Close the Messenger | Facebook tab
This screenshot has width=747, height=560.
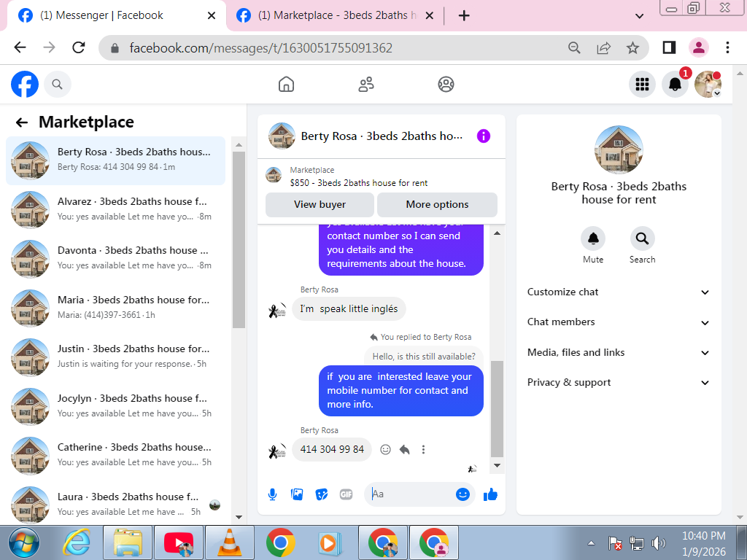tap(212, 16)
